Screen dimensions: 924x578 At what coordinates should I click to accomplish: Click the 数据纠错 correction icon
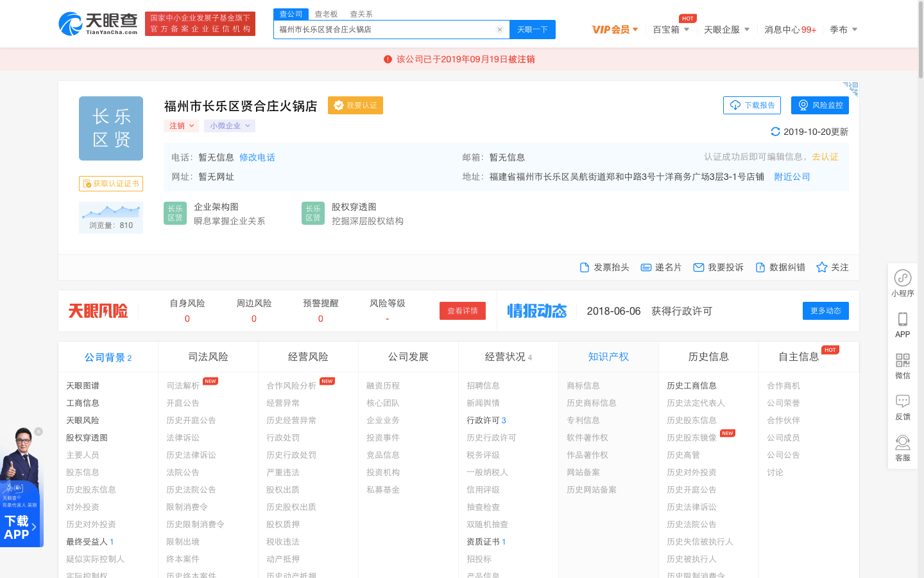[x=758, y=267]
